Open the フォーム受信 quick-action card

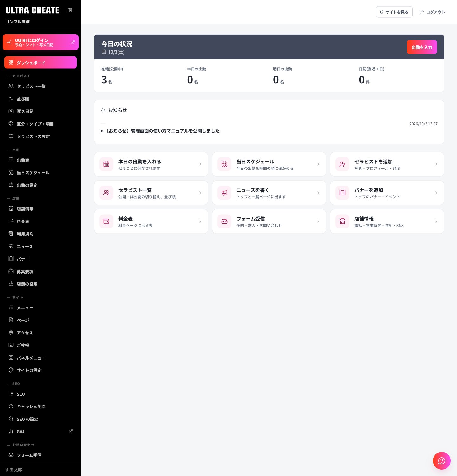(x=269, y=221)
